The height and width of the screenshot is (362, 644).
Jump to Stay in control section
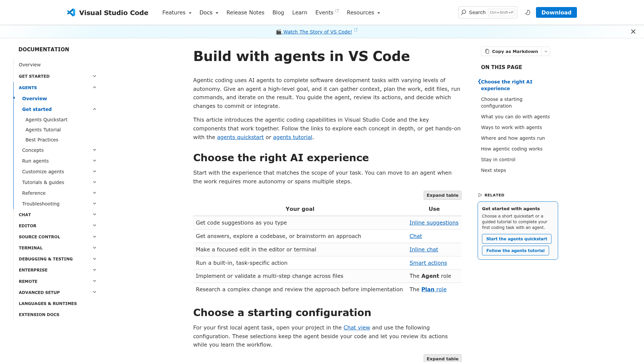coord(498,160)
